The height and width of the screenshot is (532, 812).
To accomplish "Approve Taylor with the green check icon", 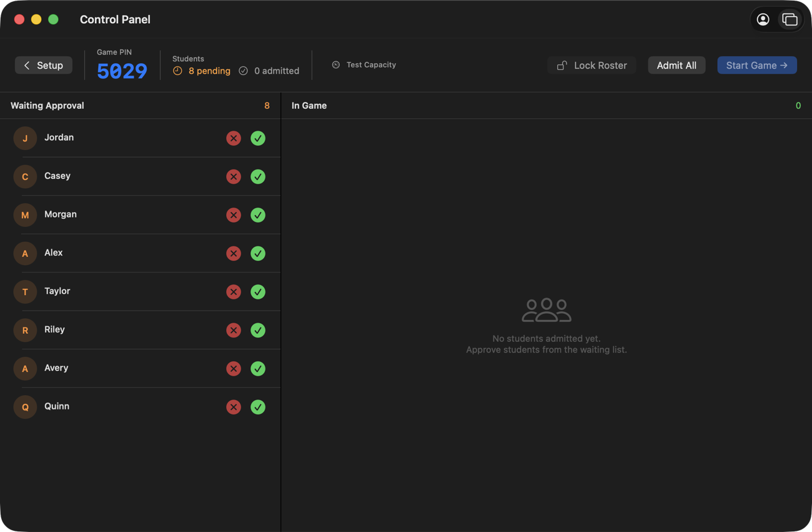I will coord(258,292).
